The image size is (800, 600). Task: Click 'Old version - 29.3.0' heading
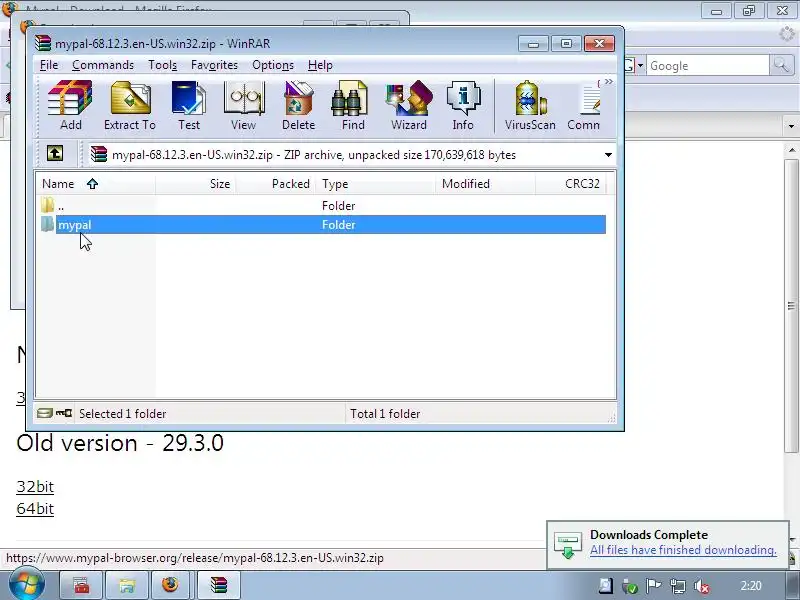tap(120, 443)
